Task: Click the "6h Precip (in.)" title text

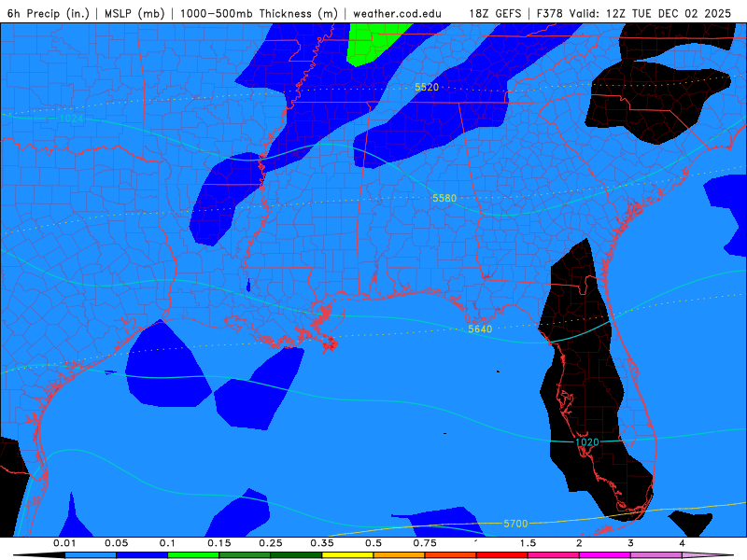Action: 49,13
